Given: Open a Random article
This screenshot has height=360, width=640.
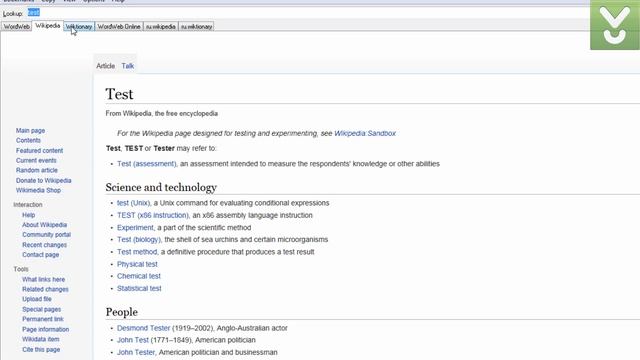Looking at the screenshot, I should [37, 170].
